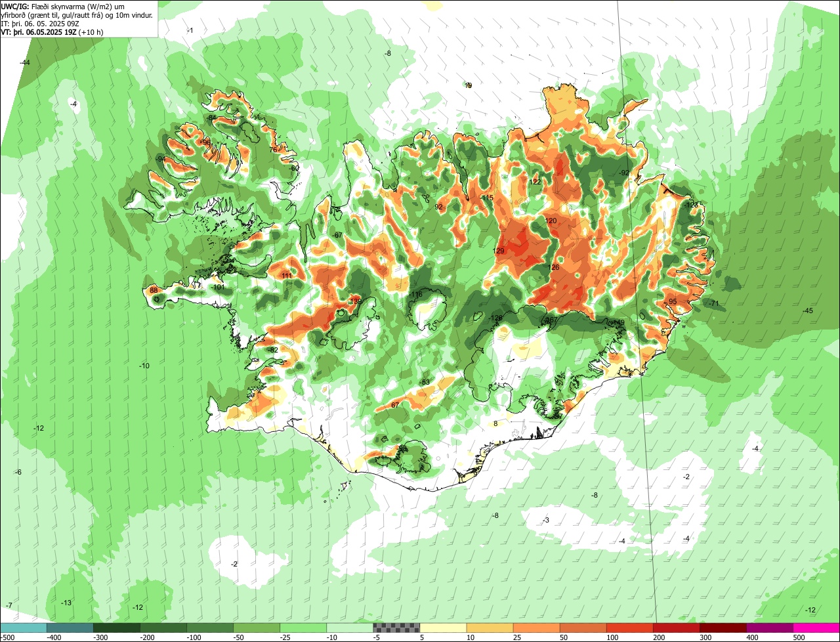
Task: Pick the 50 to 100 dark orange swatch
Action: (583, 628)
